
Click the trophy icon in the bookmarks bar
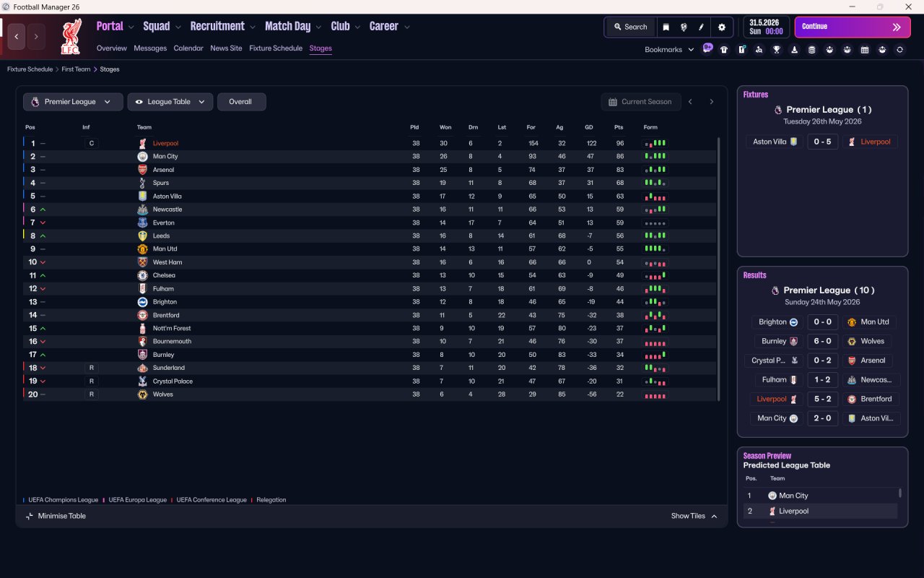pos(777,50)
